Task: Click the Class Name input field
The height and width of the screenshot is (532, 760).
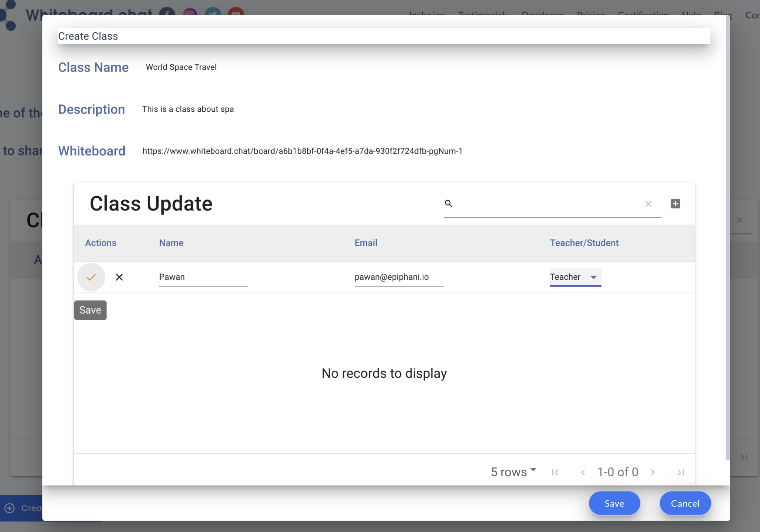Action: [x=181, y=67]
